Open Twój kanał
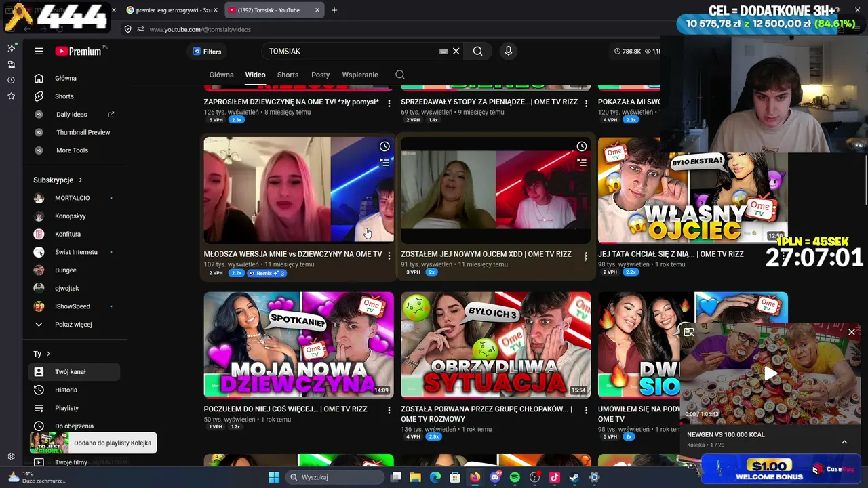Viewport: 868px width, 488px height. (x=75, y=372)
